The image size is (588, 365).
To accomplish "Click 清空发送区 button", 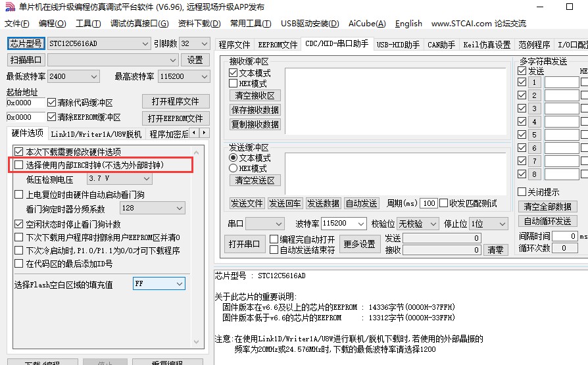I will (x=255, y=180).
